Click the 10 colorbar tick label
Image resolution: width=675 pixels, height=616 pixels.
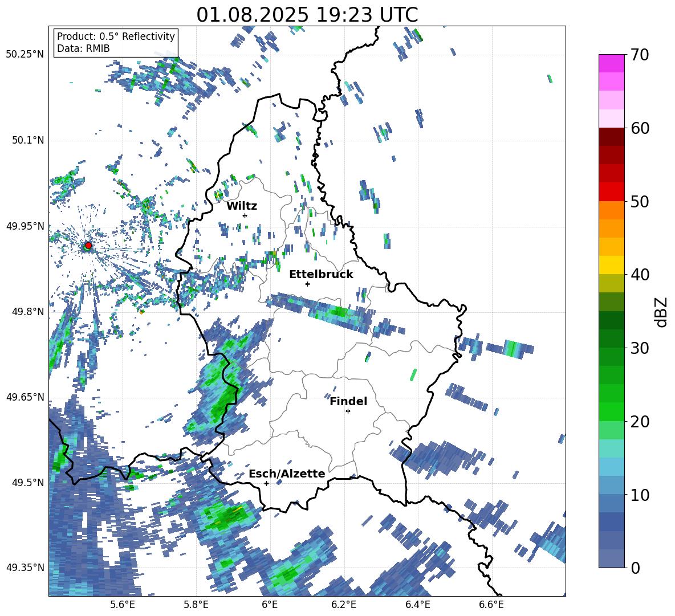pyautogui.click(x=640, y=495)
